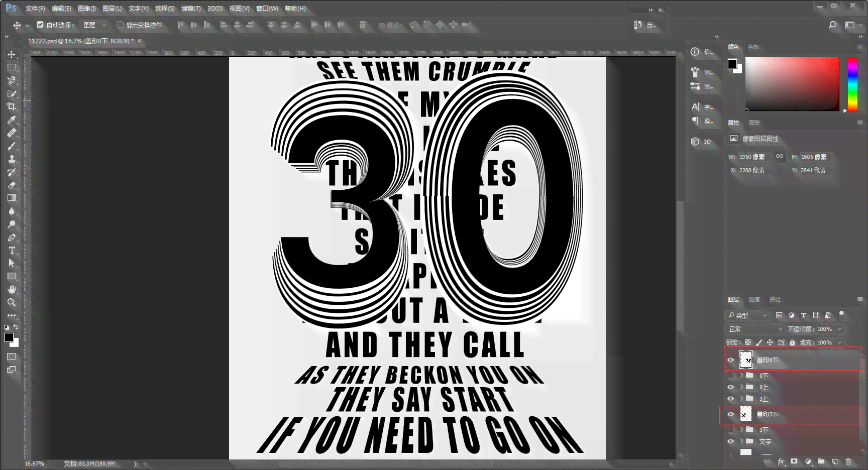Click the rainbow hue slider strip
This screenshot has height=470, width=868.
[853, 84]
